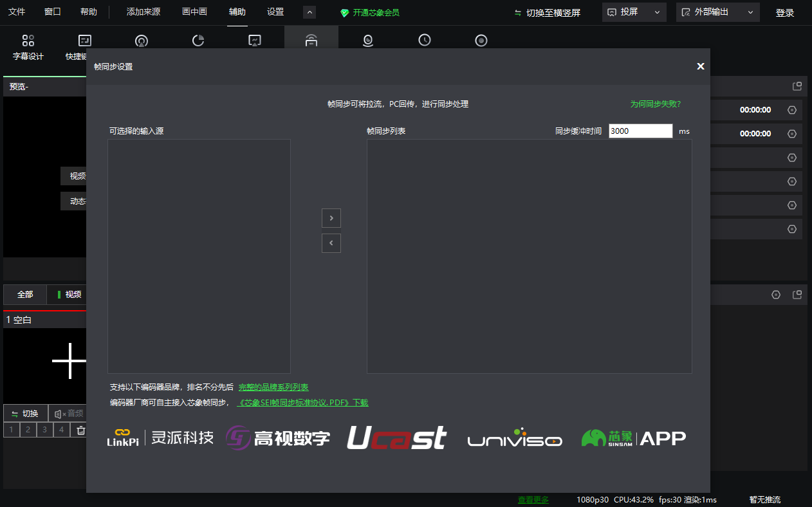
Task: Switch to the 设置 tab
Action: (x=275, y=12)
